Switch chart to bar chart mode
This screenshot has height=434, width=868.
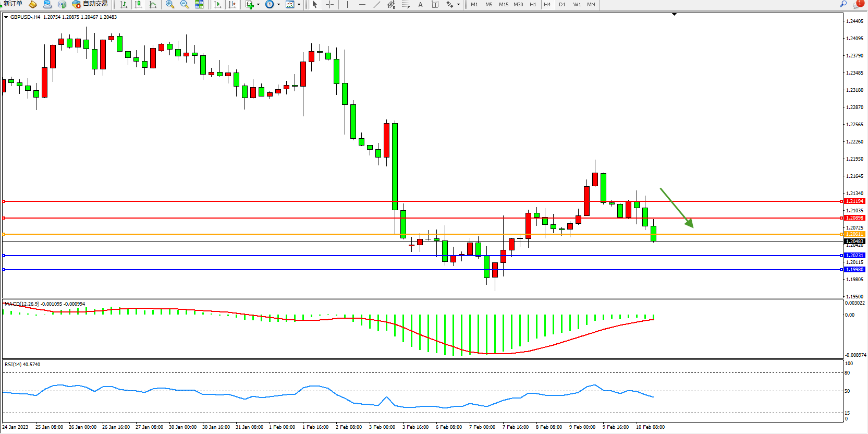click(124, 4)
